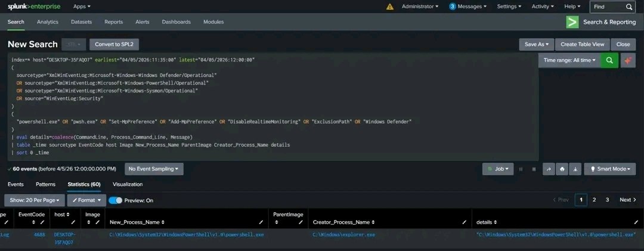This screenshot has width=644, height=251.
Task: Switch to the Events results tab
Action: [16, 184]
